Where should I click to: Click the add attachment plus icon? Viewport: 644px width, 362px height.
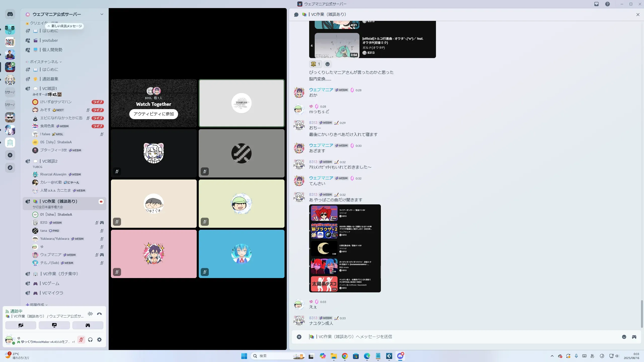click(x=299, y=337)
